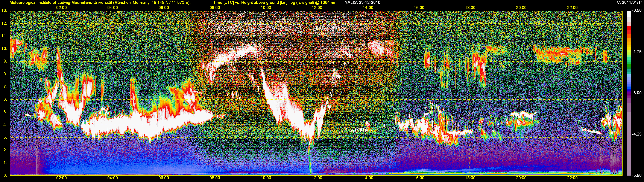Select the 08:00 label on the bottom time axis
The height and width of the screenshot is (182, 644).
click(215, 178)
